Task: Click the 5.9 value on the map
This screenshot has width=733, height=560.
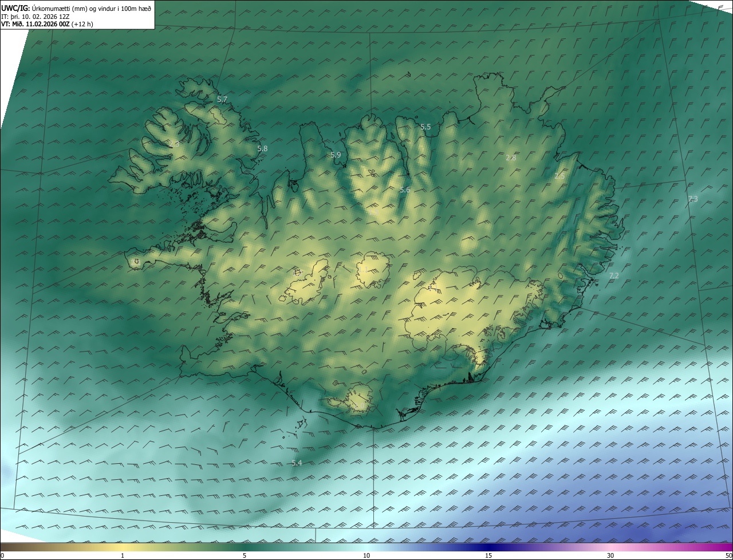Action: (336, 155)
